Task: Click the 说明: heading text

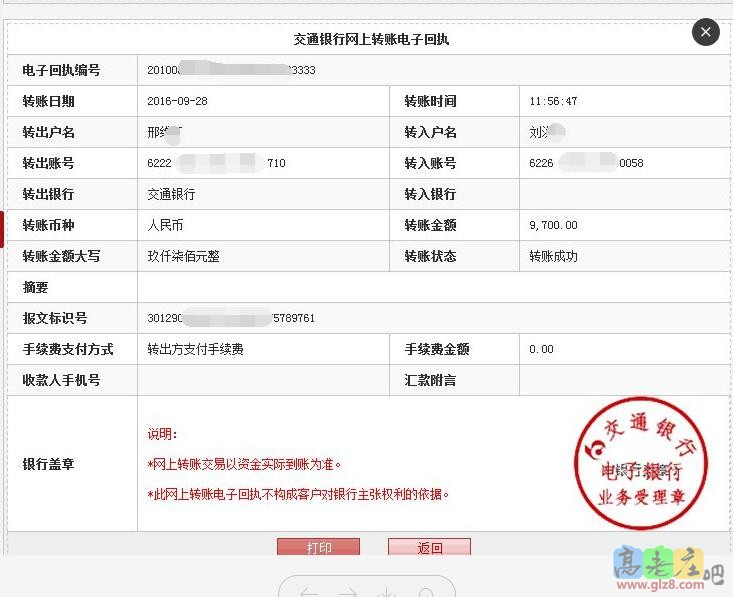Action: click(x=162, y=434)
